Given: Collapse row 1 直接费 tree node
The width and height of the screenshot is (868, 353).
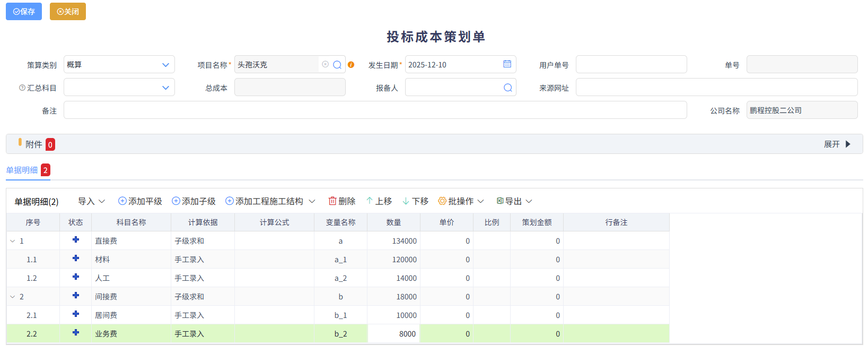Looking at the screenshot, I should pos(13,241).
